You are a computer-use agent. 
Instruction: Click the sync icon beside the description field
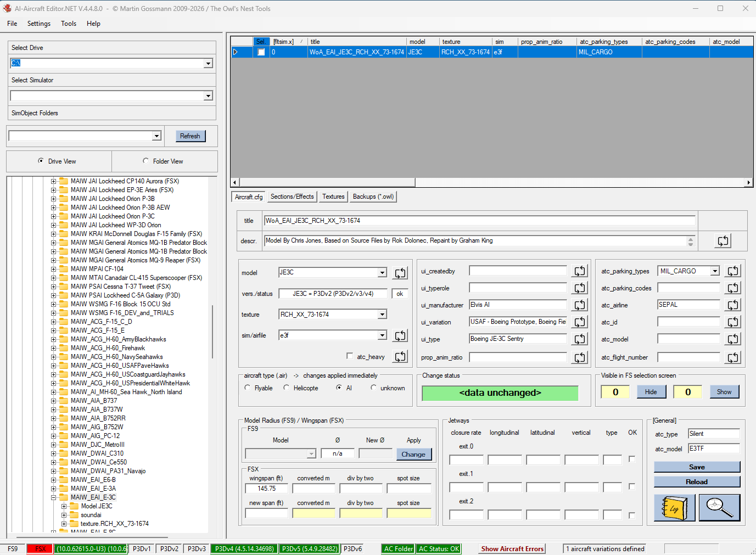723,240
